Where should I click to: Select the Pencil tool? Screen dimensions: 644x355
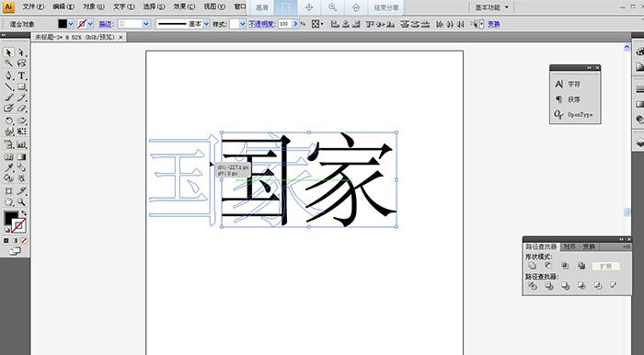(x=21, y=97)
